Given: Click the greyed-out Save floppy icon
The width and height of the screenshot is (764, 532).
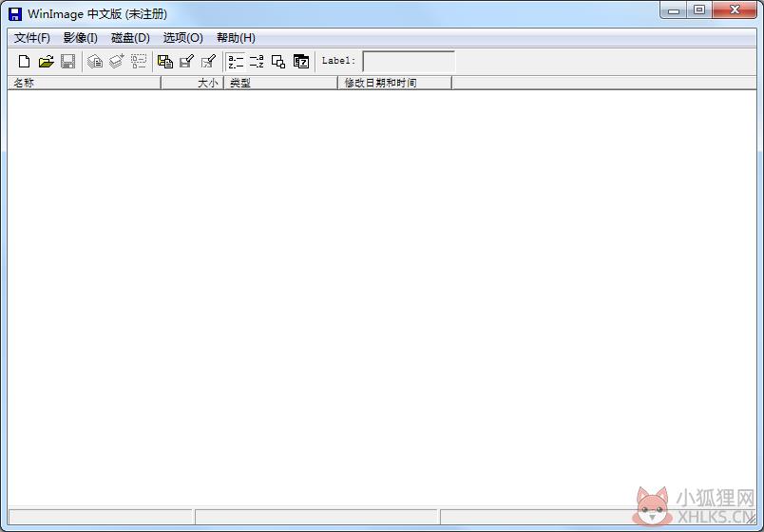Looking at the screenshot, I should click(67, 62).
